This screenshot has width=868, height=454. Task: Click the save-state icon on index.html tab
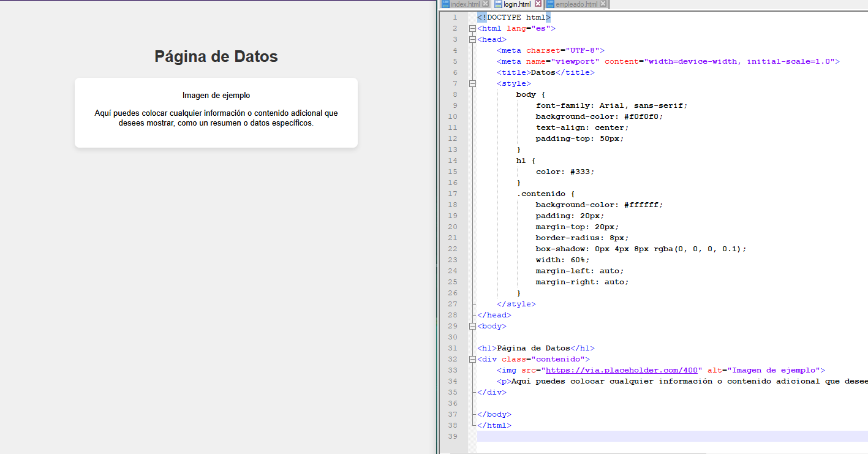tap(445, 4)
